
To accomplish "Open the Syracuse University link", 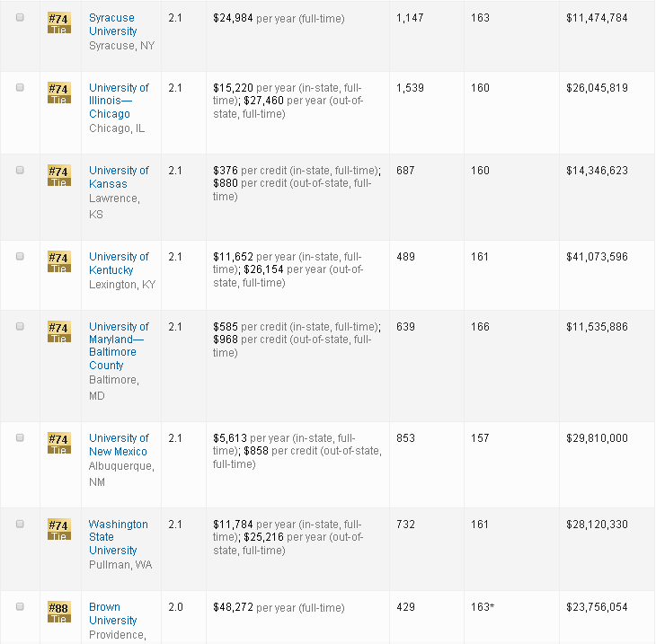I will (113, 24).
